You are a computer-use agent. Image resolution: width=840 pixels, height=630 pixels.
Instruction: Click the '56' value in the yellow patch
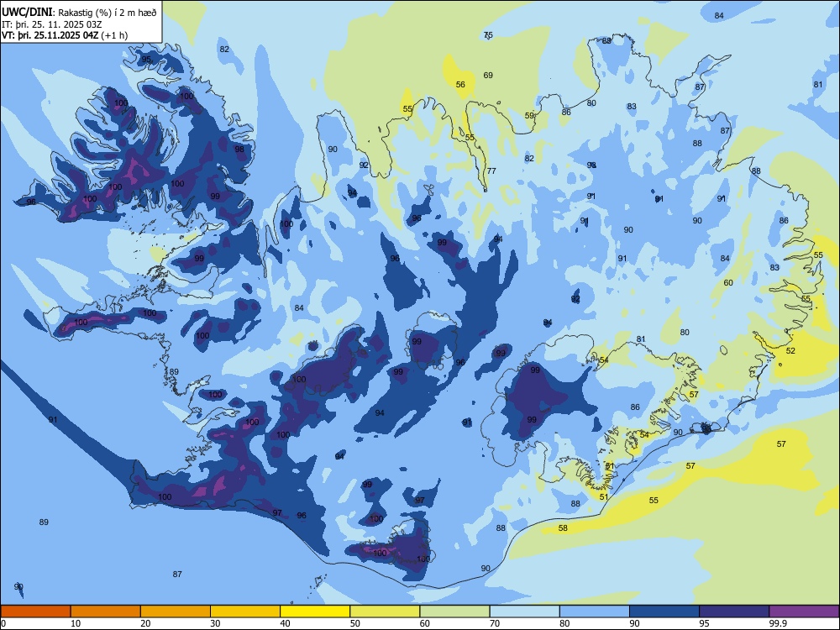(460, 84)
